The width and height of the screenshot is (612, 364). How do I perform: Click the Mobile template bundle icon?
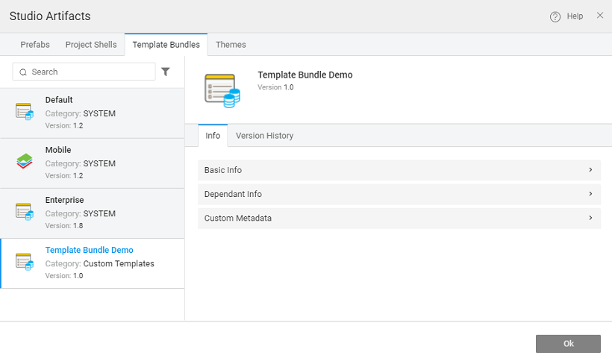[x=25, y=162]
